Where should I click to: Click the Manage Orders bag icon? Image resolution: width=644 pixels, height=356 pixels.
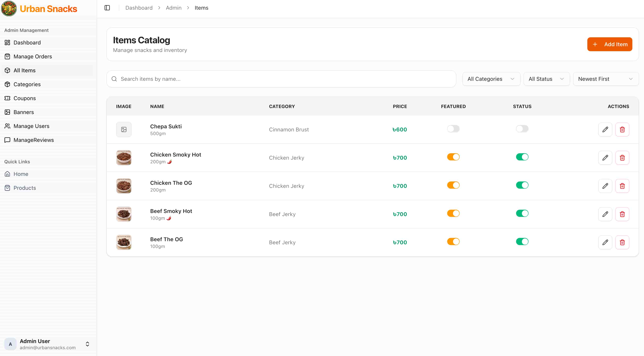pos(8,56)
